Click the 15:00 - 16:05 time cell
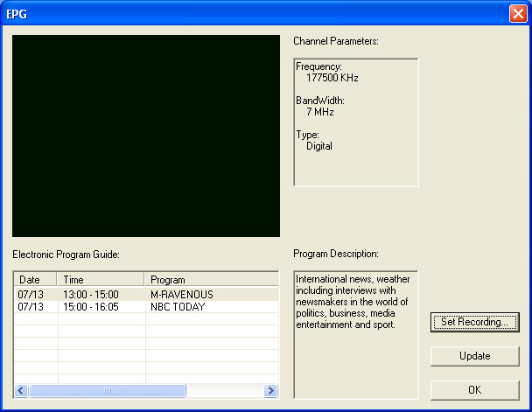 (x=91, y=307)
